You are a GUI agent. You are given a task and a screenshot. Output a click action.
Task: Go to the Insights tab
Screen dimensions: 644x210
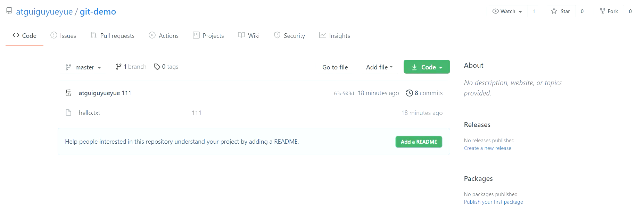[x=335, y=36]
